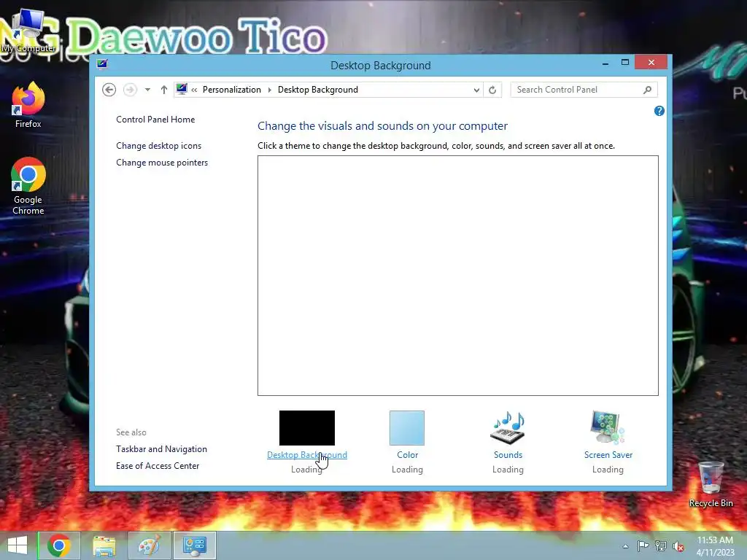Expand the address bar history dropdown
Image resolution: width=747 pixels, height=560 pixels.
(476, 90)
